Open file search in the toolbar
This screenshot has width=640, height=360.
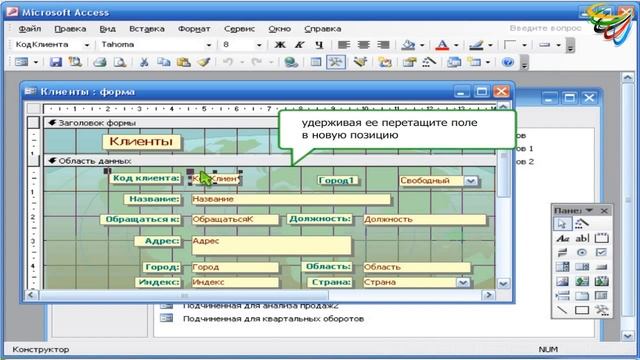tap(75, 62)
